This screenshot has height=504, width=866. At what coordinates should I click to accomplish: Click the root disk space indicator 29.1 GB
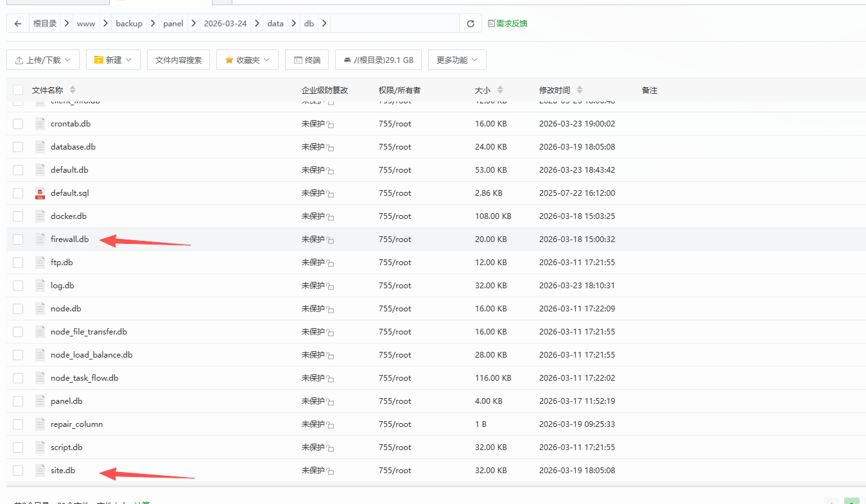coord(378,59)
